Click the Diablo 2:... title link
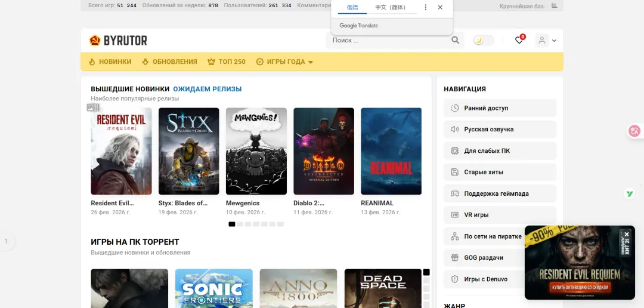644x308 pixels. click(309, 203)
